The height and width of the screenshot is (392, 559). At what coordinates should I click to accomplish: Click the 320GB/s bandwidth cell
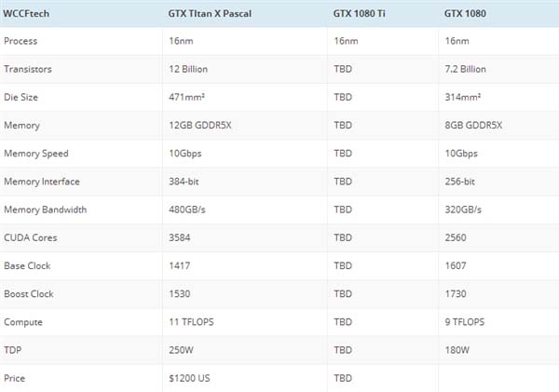[x=464, y=210]
